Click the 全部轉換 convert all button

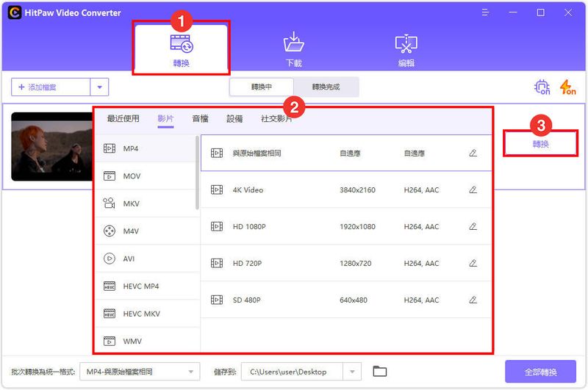click(x=540, y=372)
